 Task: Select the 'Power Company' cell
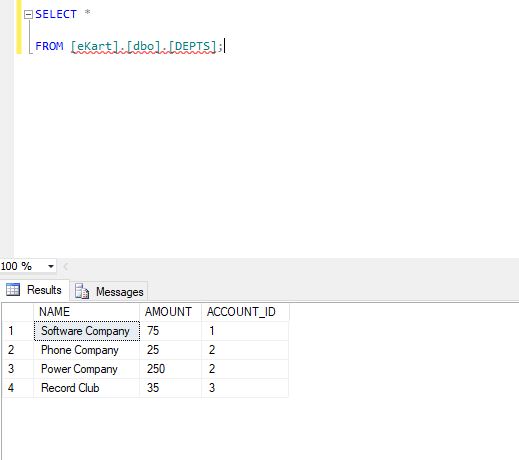(x=86, y=369)
